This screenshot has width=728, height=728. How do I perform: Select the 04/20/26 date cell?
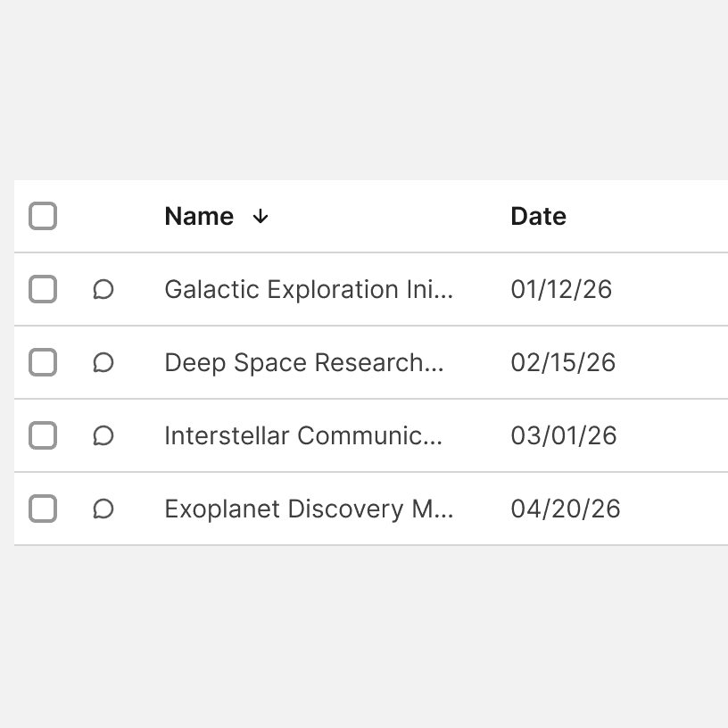565,509
